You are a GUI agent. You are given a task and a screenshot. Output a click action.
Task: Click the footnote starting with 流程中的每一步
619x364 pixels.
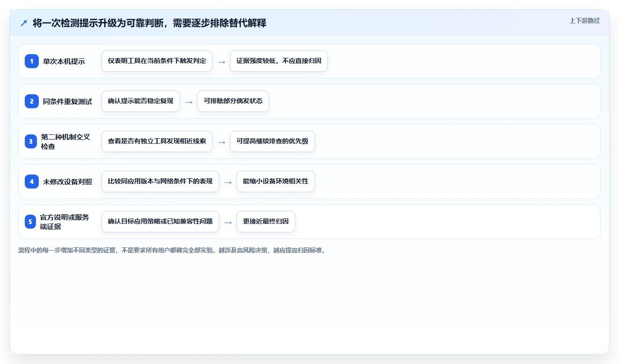point(171,250)
